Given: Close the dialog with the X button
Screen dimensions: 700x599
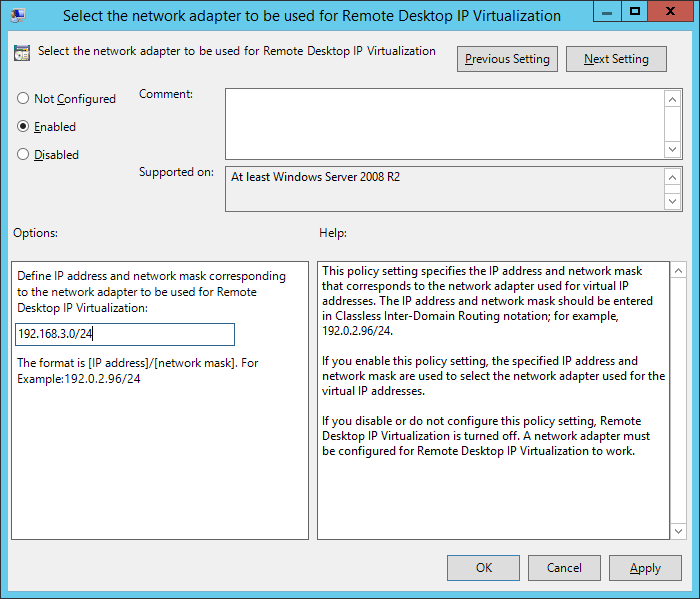Looking at the screenshot, I should pyautogui.click(x=670, y=12).
